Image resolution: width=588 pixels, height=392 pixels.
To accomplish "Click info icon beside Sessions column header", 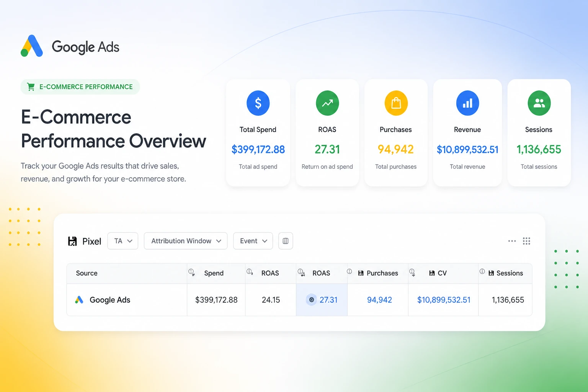I will click(x=482, y=271).
